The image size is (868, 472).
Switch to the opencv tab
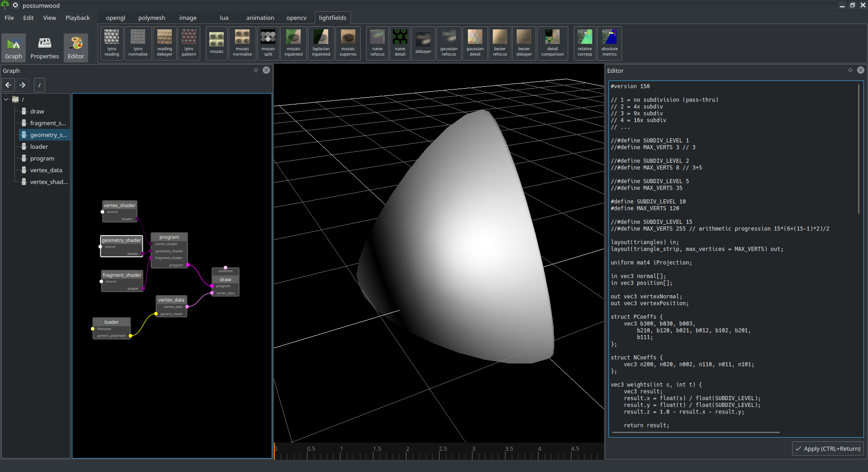[x=296, y=18]
